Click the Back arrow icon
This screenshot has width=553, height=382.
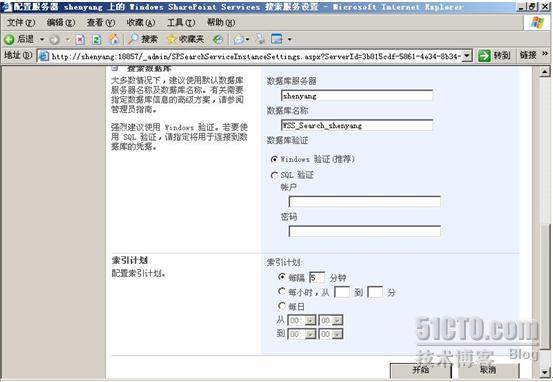(9, 40)
